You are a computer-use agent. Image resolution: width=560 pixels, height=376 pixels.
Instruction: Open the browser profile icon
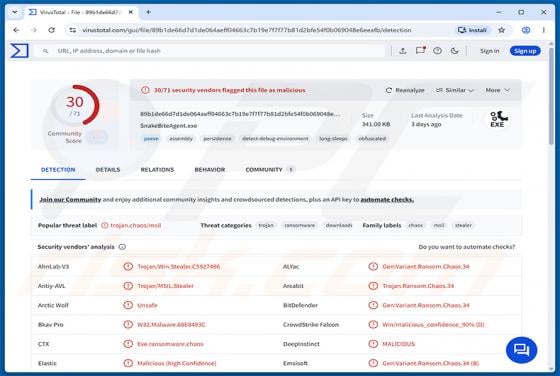click(x=526, y=30)
